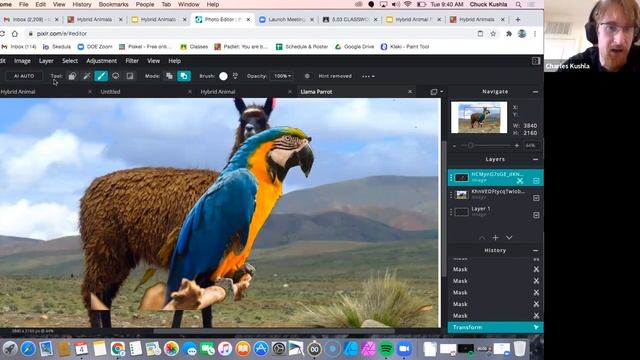Go to the Chrome home page icon
Screen dimensions: 640x360
15,34
